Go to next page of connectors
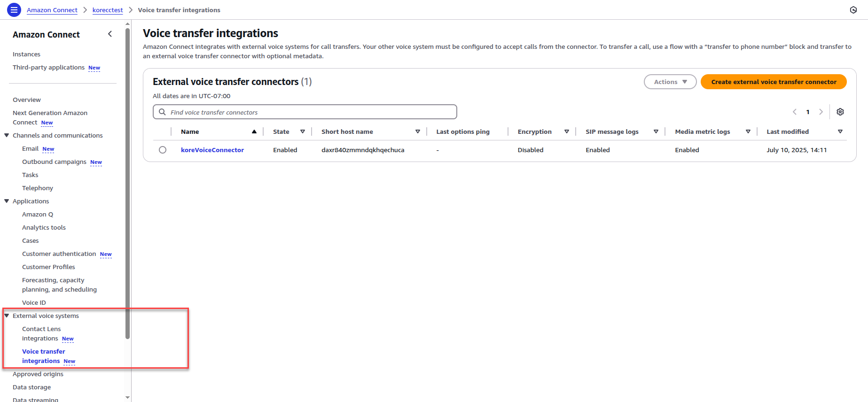 821,112
